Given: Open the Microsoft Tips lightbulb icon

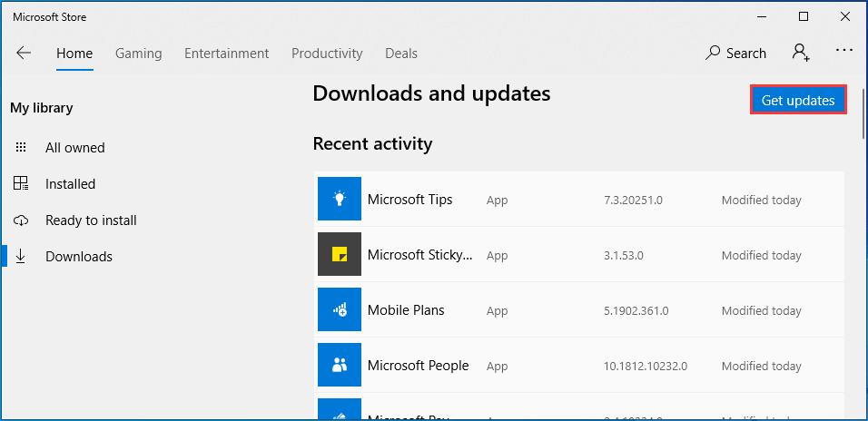Looking at the screenshot, I should 340,200.
